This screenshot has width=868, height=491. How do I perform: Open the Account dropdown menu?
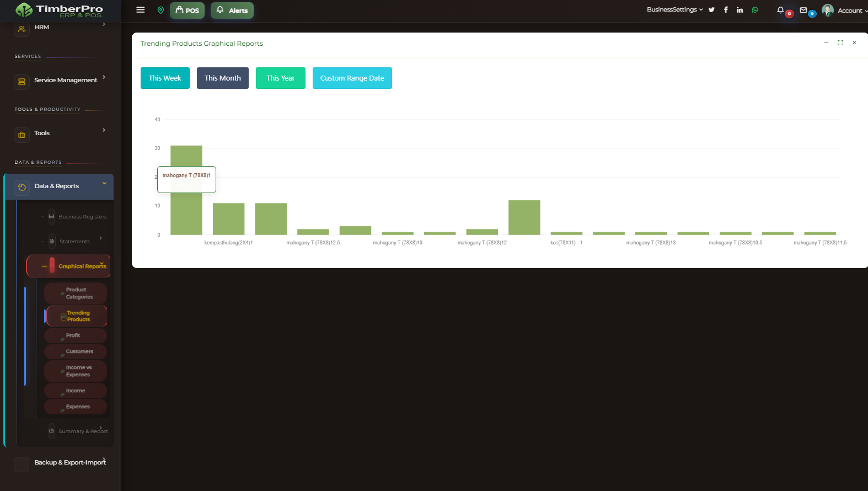coord(853,10)
